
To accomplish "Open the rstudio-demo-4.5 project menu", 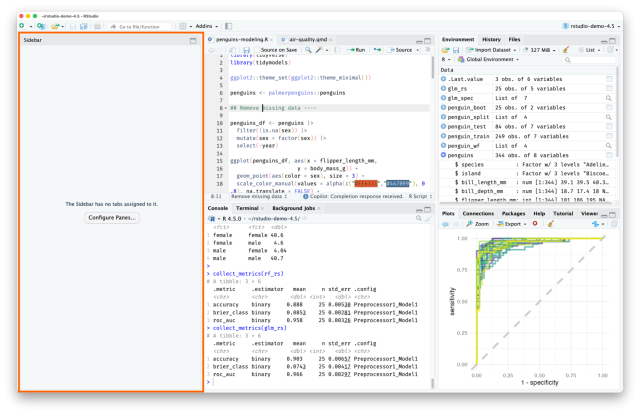I will pos(591,26).
